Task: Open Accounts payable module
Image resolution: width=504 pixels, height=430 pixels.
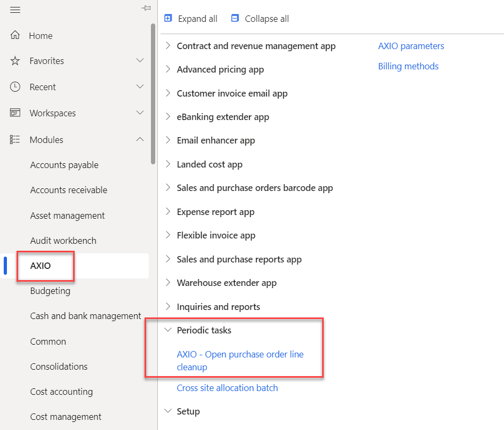Action: (64, 165)
